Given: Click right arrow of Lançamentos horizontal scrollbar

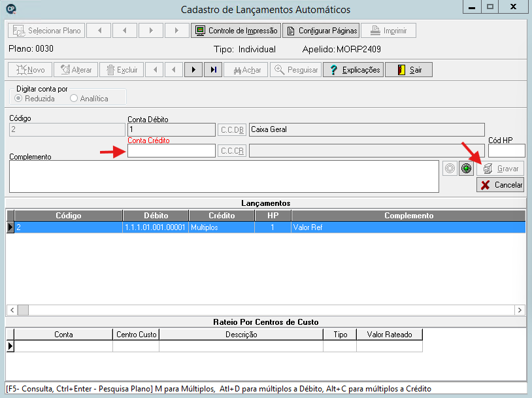Looking at the screenshot, I should click(x=520, y=310).
